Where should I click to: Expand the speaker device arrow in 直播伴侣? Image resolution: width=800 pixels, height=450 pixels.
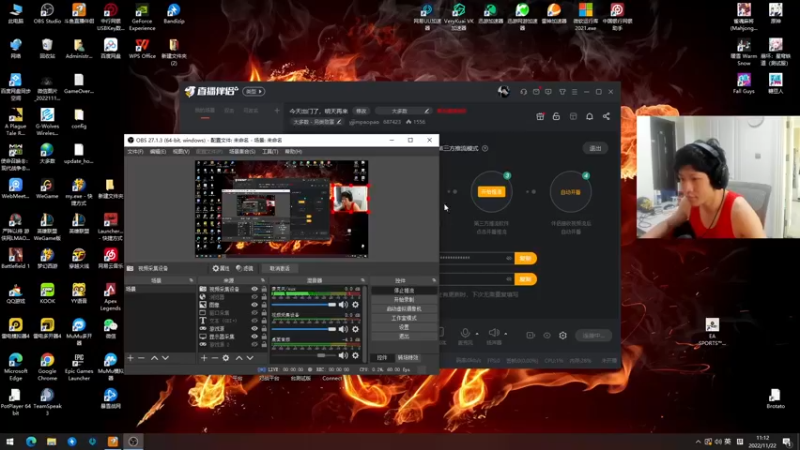[x=506, y=334]
